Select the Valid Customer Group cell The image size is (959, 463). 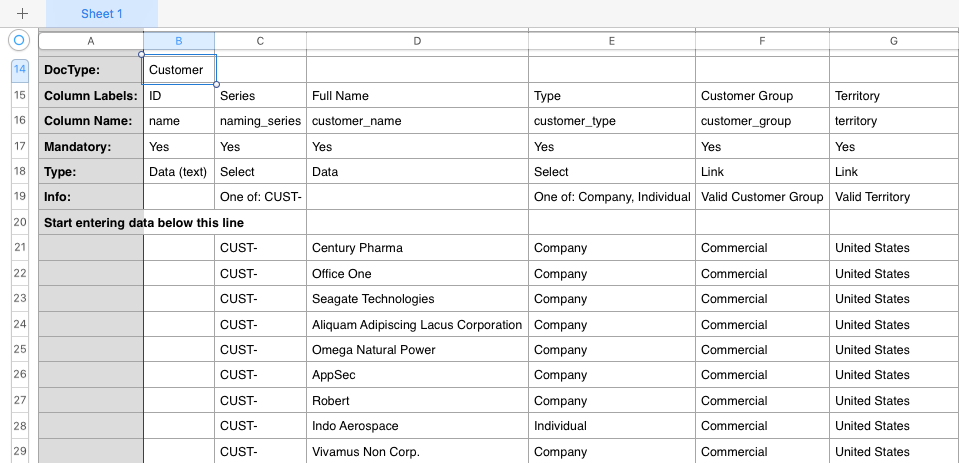762,197
